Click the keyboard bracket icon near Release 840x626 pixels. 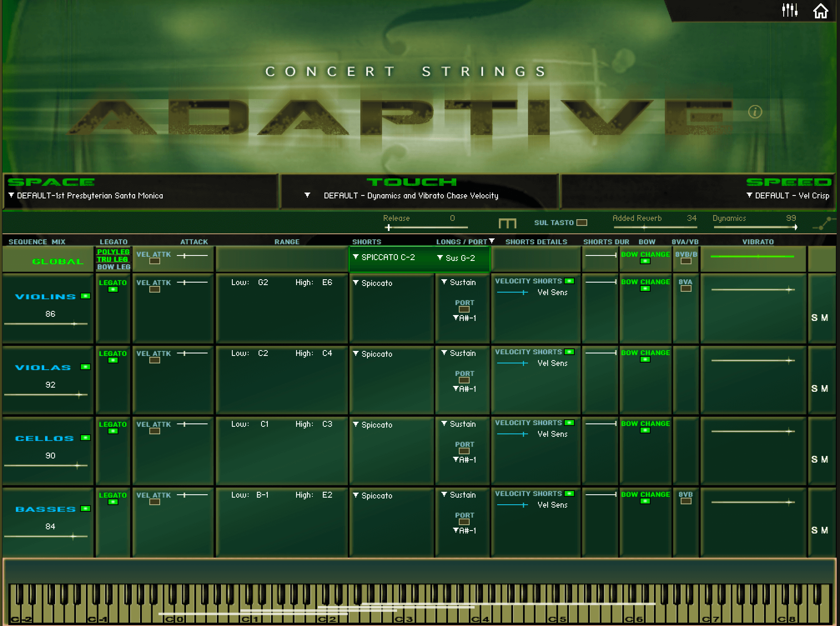click(x=507, y=223)
